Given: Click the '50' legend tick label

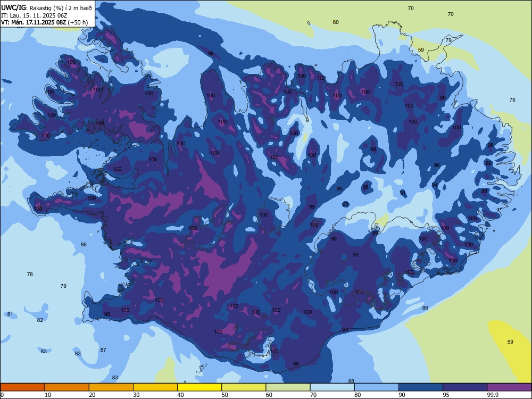Looking at the screenshot, I should tap(225, 395).
